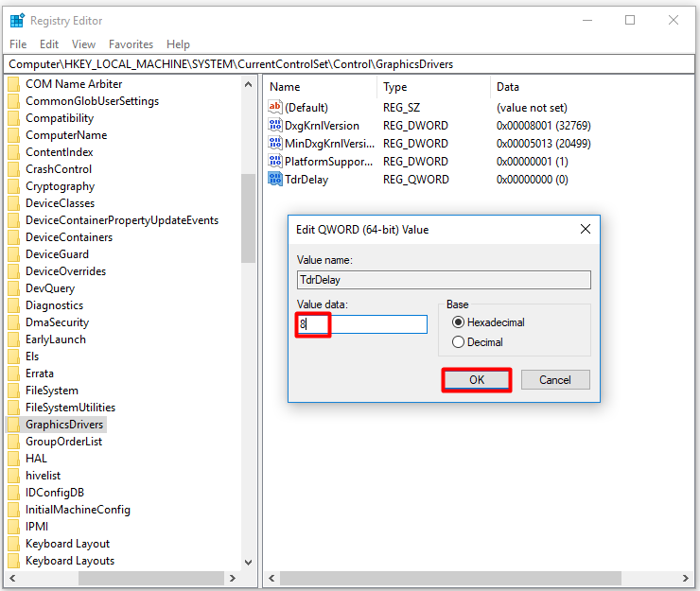Click the DeviceClasses folder icon
700x591 pixels.
pos(14,203)
